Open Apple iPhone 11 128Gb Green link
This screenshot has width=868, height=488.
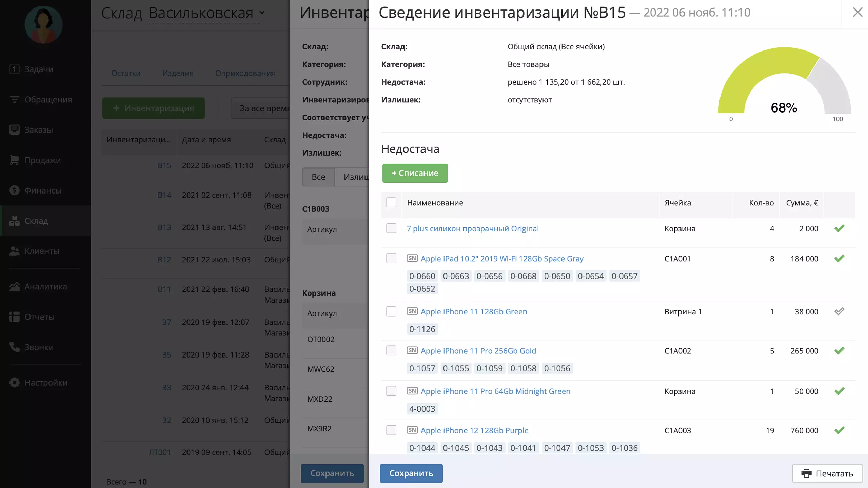click(474, 312)
